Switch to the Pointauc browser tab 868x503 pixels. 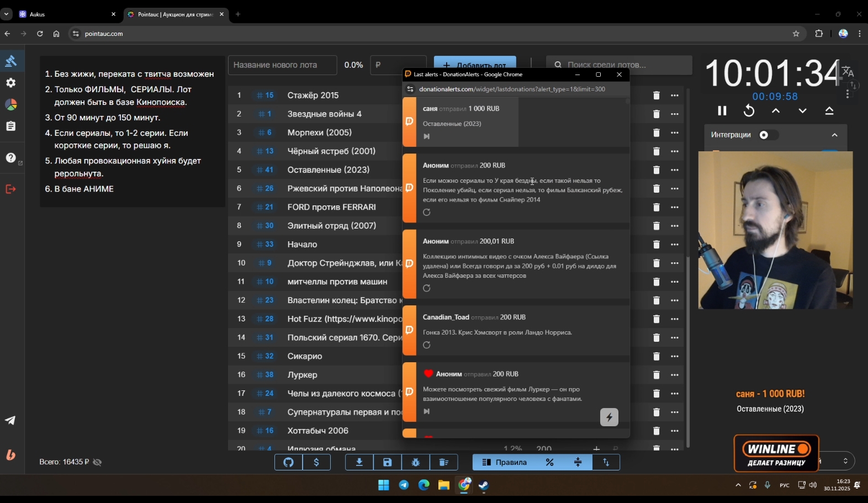176,14
